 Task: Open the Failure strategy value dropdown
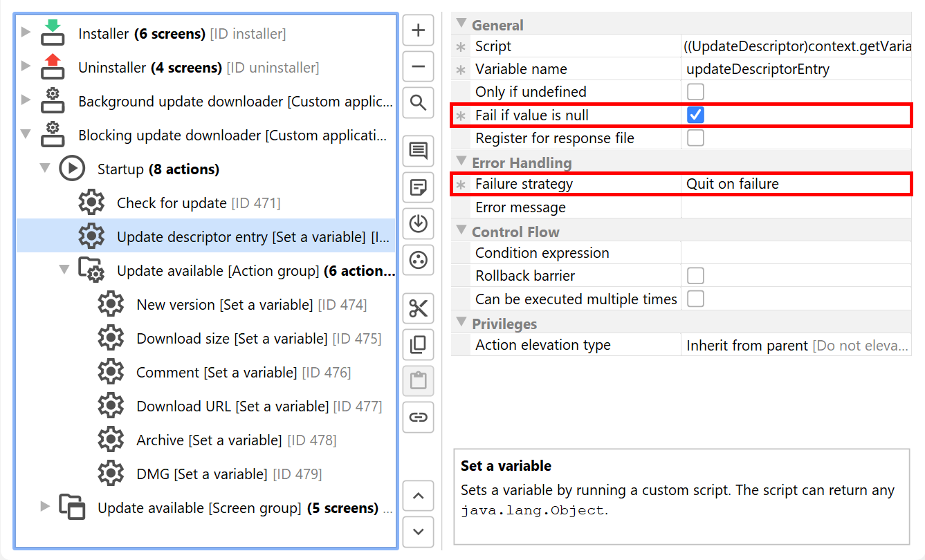(x=796, y=184)
